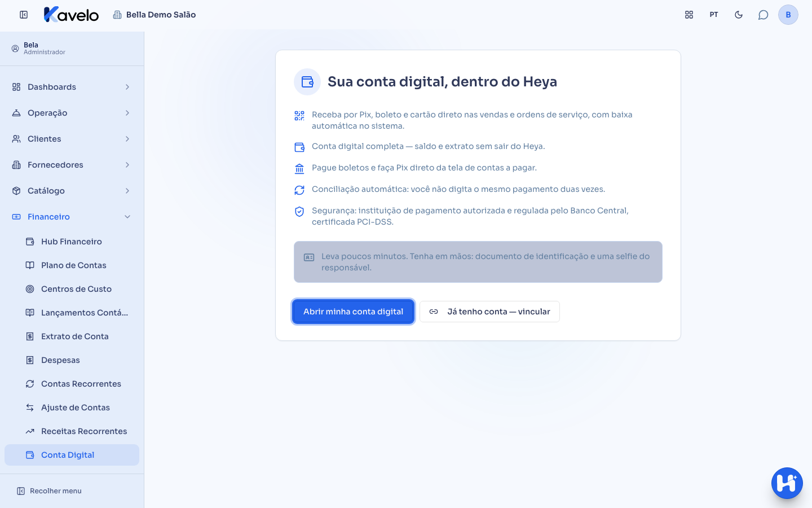
Task: Click Já tenho conta — vincular button
Action: [x=489, y=312]
